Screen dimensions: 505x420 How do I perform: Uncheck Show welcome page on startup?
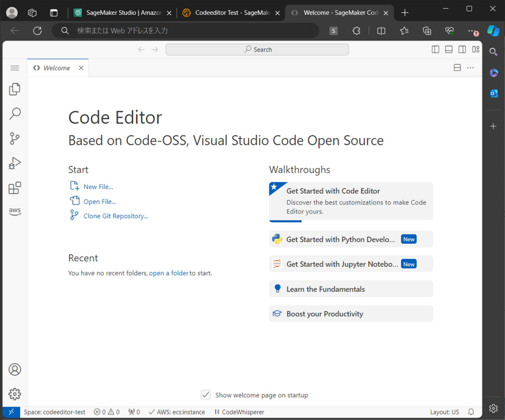point(205,395)
